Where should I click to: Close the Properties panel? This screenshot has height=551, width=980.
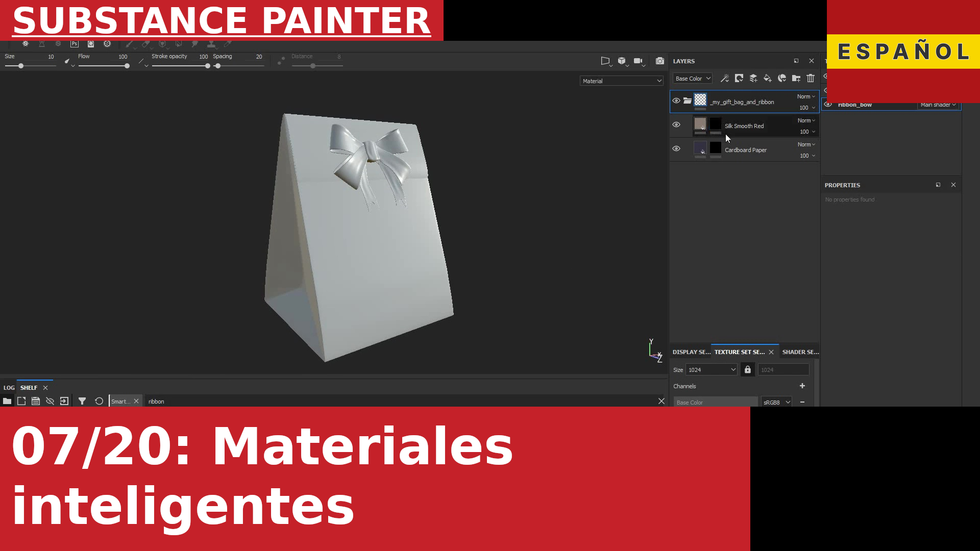coord(953,185)
